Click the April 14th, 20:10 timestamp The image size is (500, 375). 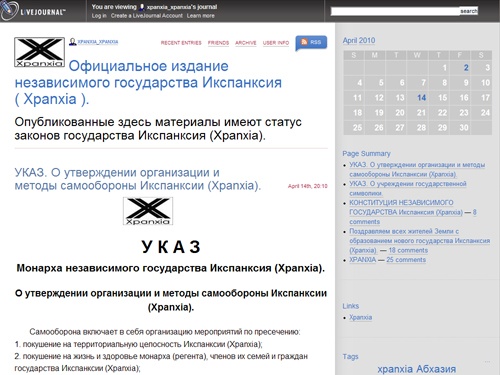coord(308,186)
